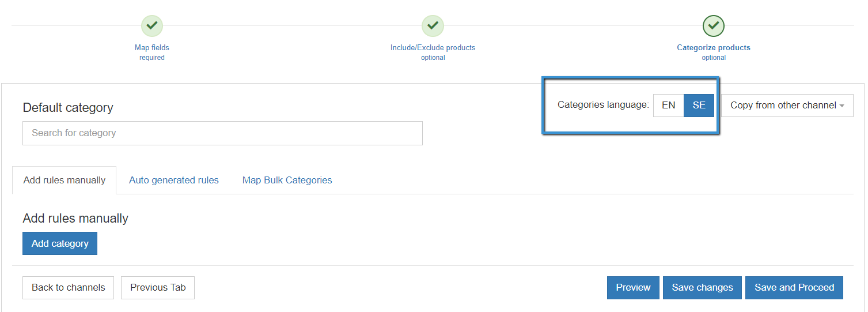The height and width of the screenshot is (312, 868).
Task: Click the Map fields step checkmark icon
Action: pos(152,26)
